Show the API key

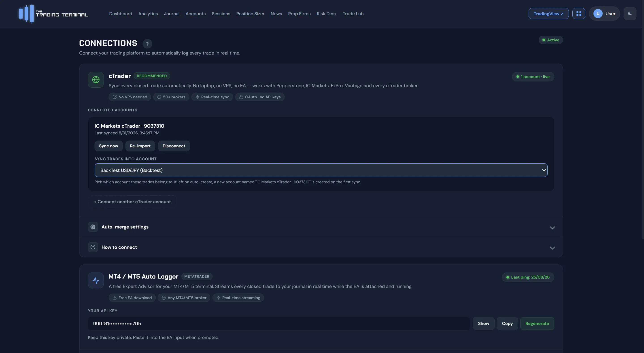point(483,323)
